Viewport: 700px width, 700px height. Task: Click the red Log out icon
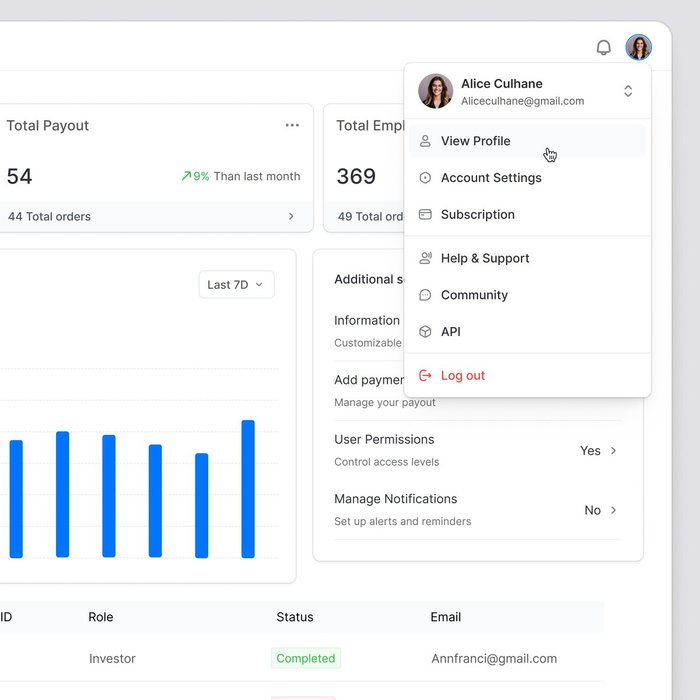(425, 376)
